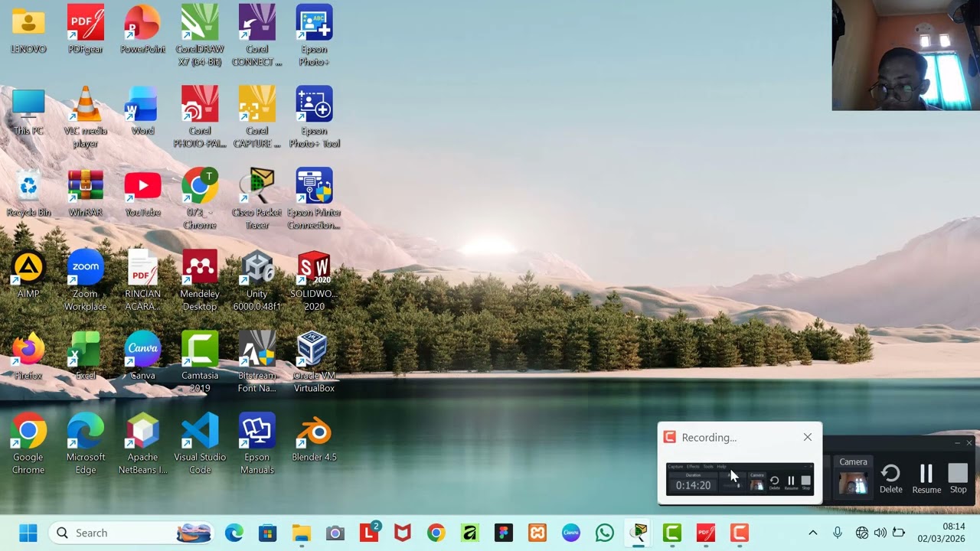Click the Oracle VM VirtualBox desktop icon
The image size is (980, 551).
click(x=314, y=362)
